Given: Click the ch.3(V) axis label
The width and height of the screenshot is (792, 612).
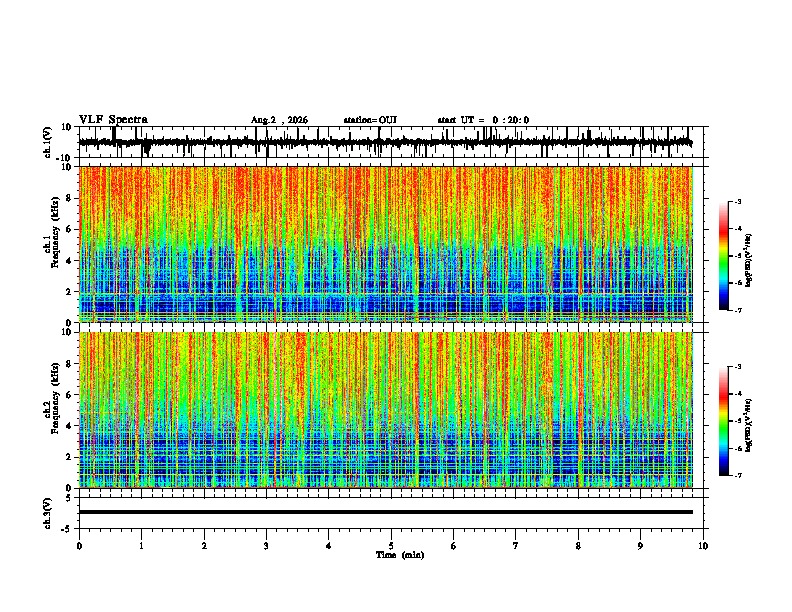Looking at the screenshot, I should 48,513.
